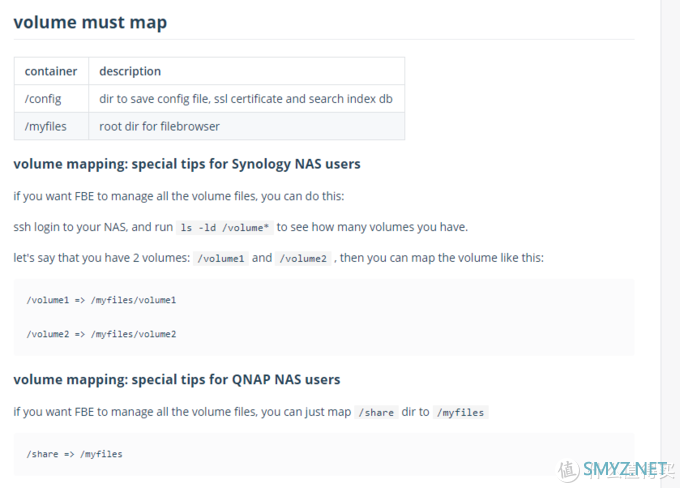Click the "/volume1 => /myfiles/volume1" code line
The height and width of the screenshot is (488, 680).
coord(101,300)
